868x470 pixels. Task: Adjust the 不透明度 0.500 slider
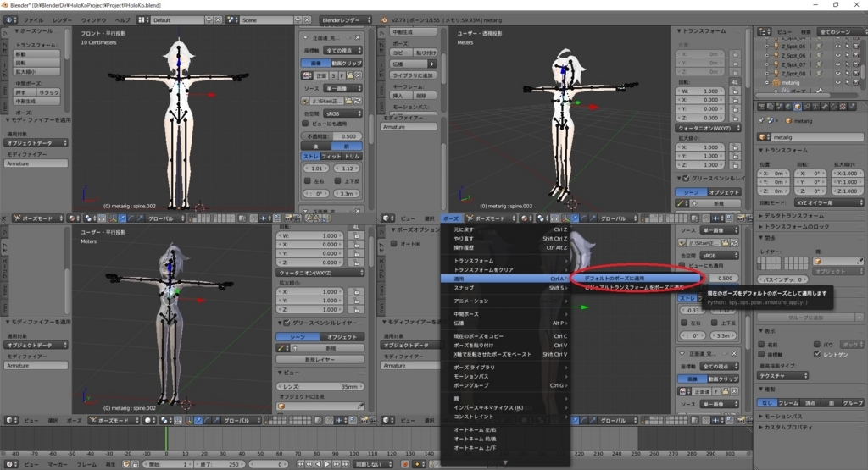(x=332, y=136)
